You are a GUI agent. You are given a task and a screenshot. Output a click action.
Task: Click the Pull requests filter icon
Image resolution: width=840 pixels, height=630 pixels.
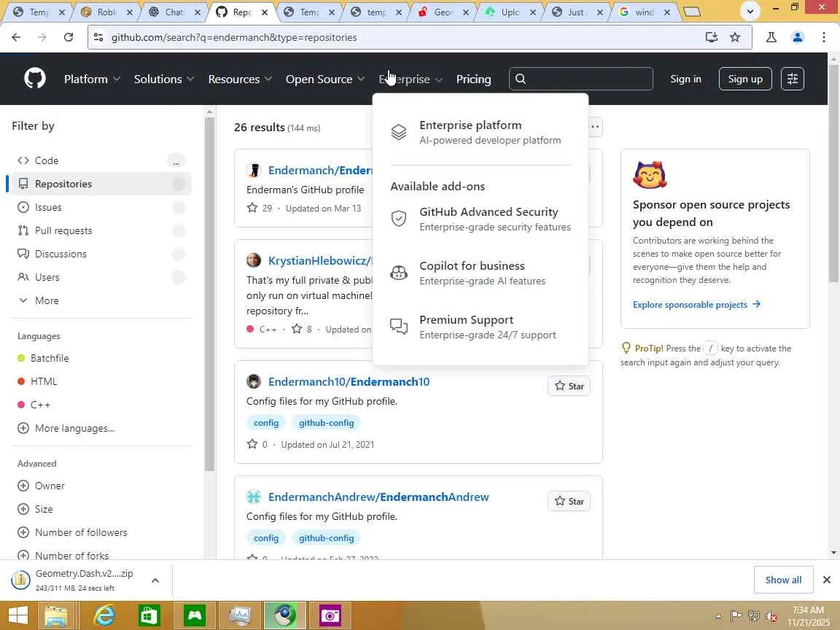(x=23, y=230)
